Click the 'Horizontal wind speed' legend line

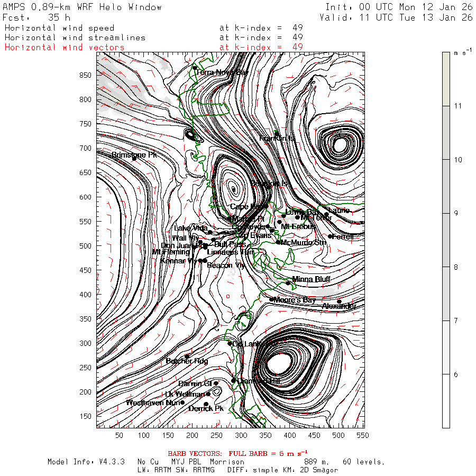(x=59, y=28)
